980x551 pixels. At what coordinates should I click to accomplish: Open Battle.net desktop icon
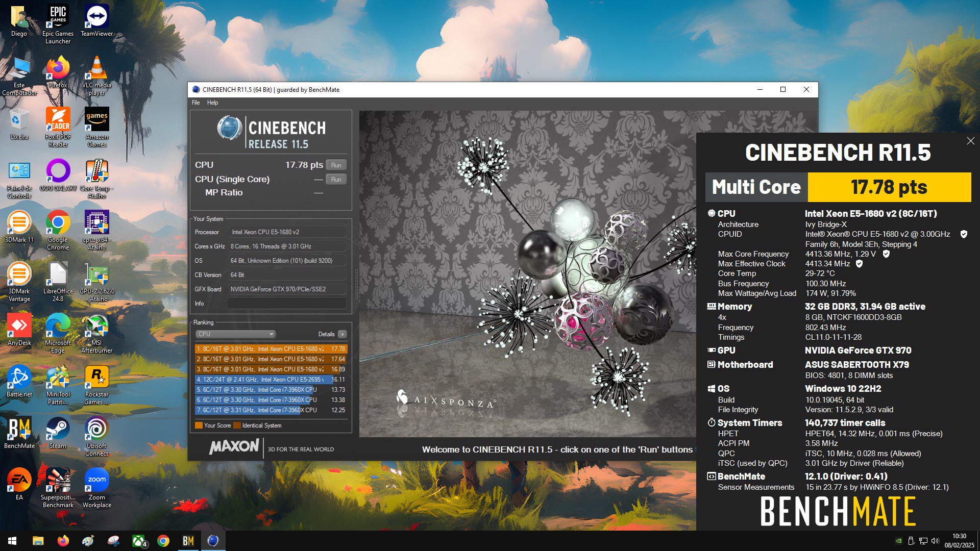click(x=19, y=381)
